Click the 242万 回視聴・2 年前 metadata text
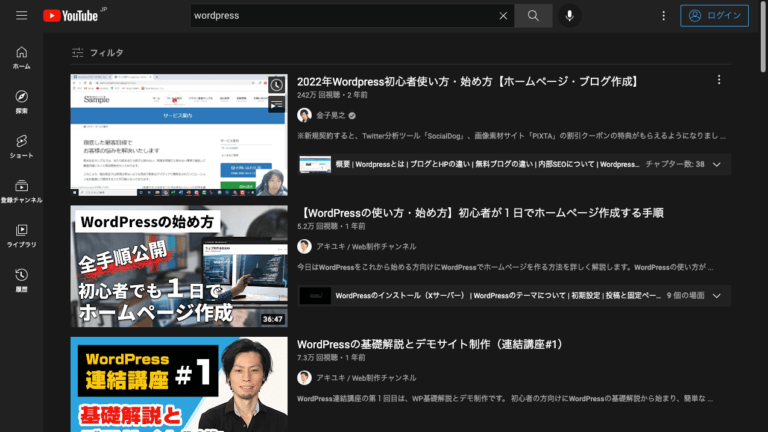The width and height of the screenshot is (768, 432). 332,95
